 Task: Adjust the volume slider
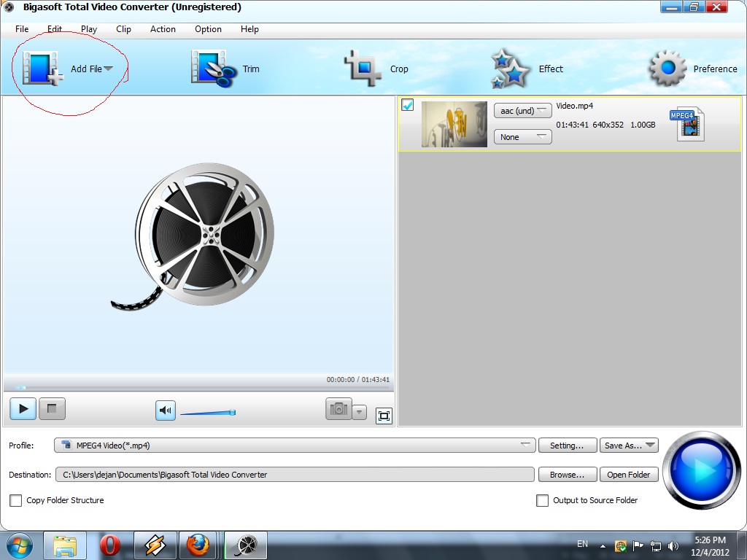tap(208, 413)
